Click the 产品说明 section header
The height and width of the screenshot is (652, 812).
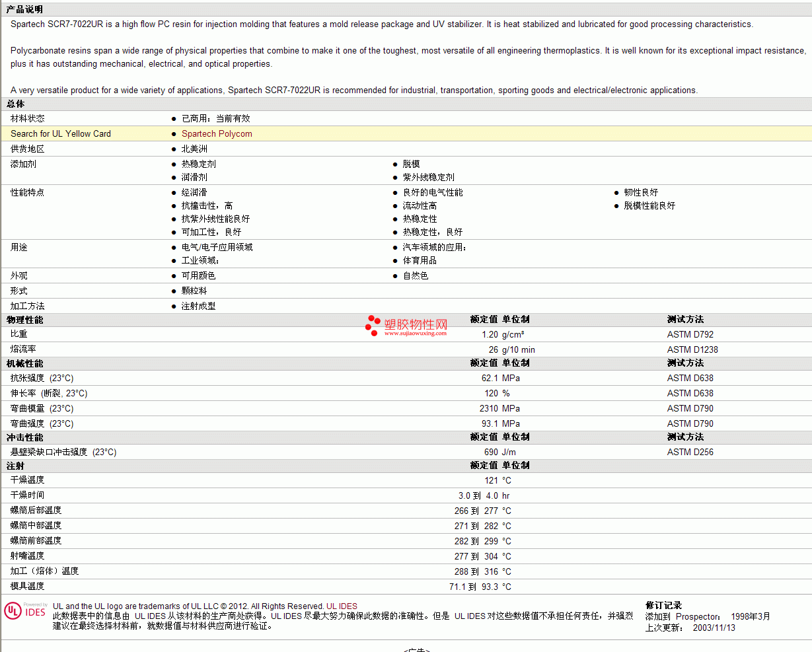click(24, 9)
